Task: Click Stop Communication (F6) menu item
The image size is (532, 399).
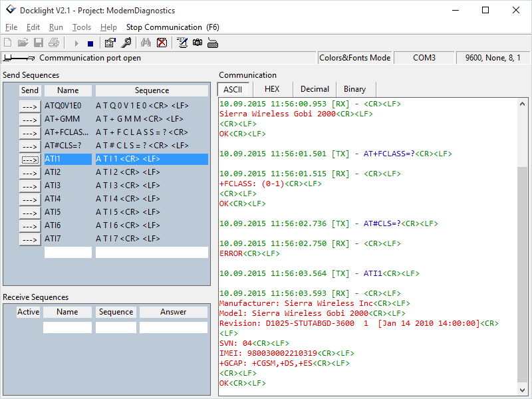Action: (x=172, y=27)
